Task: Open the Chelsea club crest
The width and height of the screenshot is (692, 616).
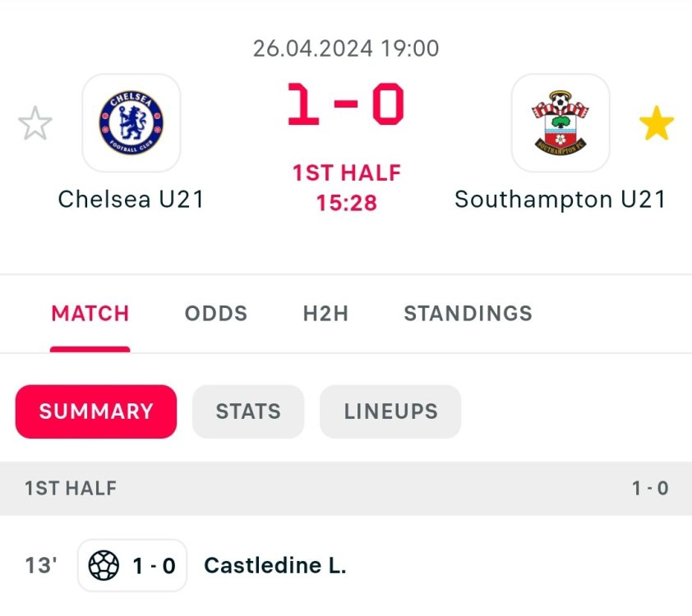Action: (x=131, y=123)
